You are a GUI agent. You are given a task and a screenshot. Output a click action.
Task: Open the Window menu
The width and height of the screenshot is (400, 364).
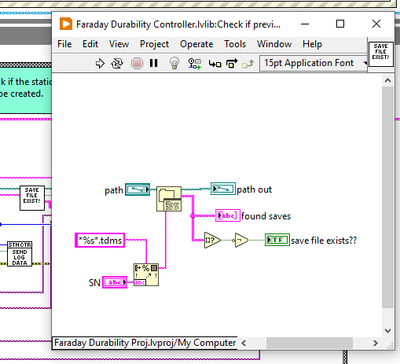coord(274,44)
